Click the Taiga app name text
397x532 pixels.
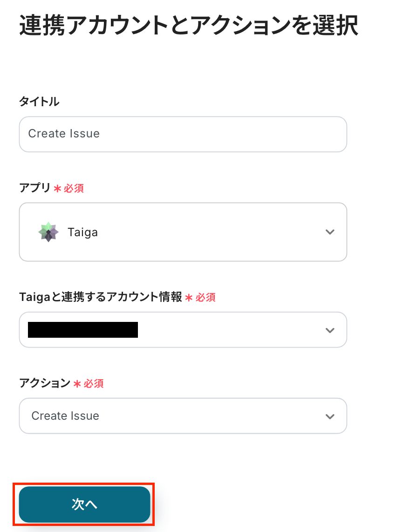point(82,232)
